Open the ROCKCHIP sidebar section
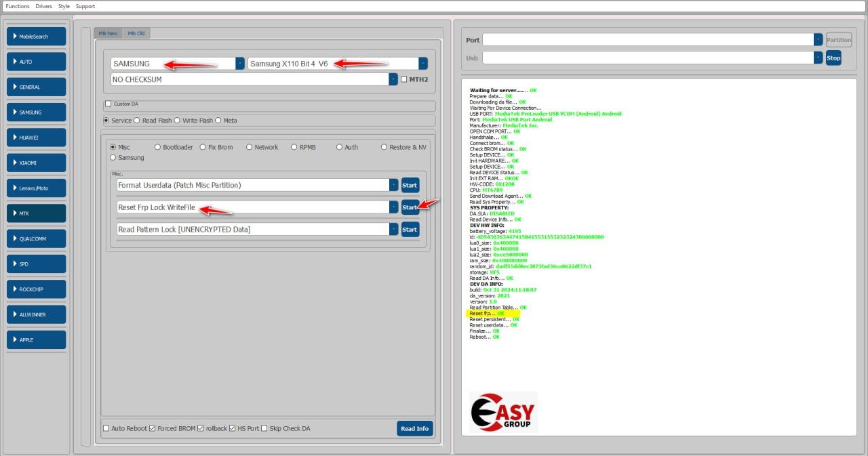 tap(37, 289)
